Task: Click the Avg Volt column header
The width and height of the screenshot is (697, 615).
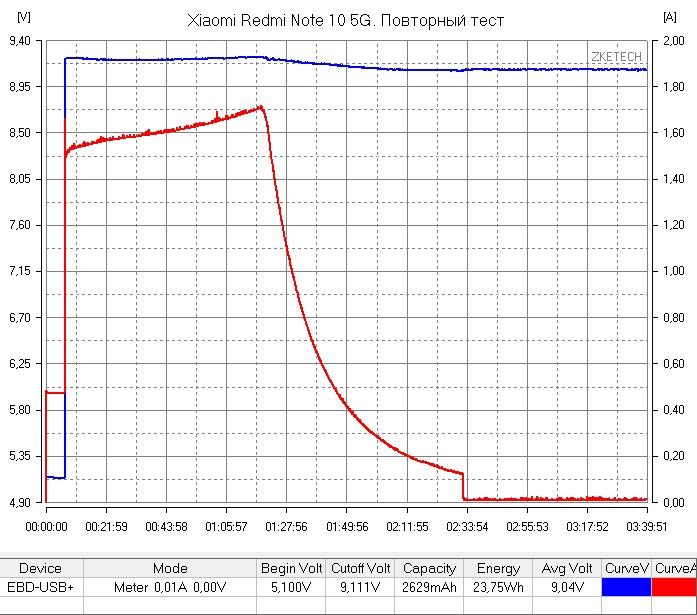Action: pos(566,568)
